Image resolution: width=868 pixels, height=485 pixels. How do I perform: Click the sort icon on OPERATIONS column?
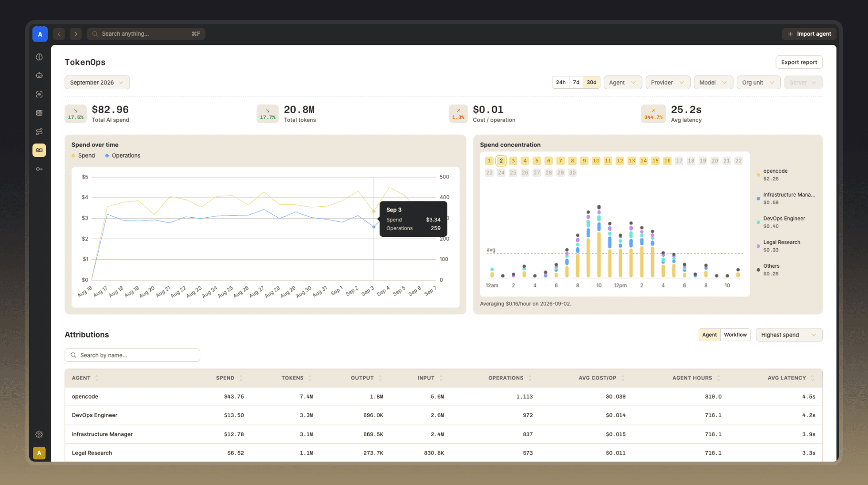(x=530, y=378)
